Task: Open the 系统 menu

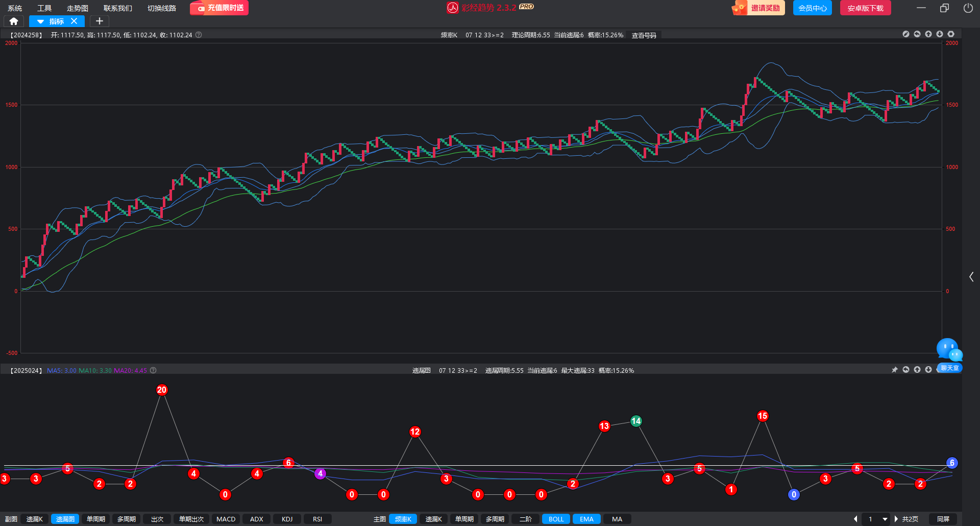Action: pyautogui.click(x=15, y=8)
